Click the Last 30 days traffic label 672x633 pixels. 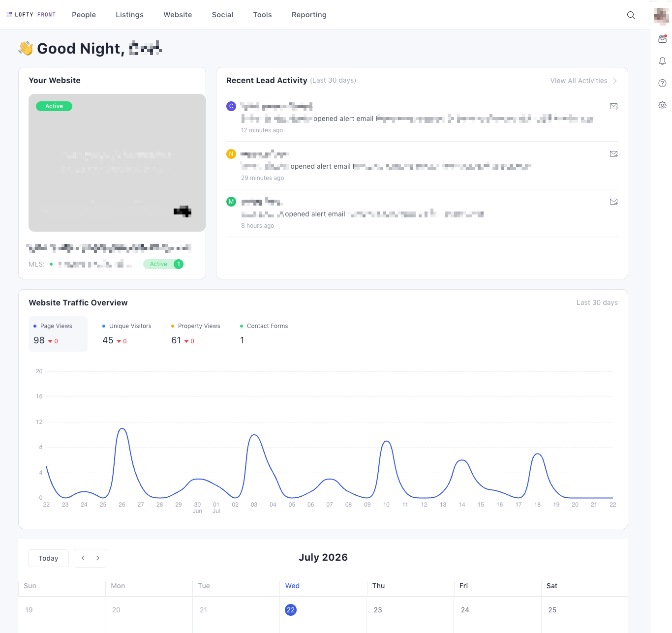click(597, 302)
